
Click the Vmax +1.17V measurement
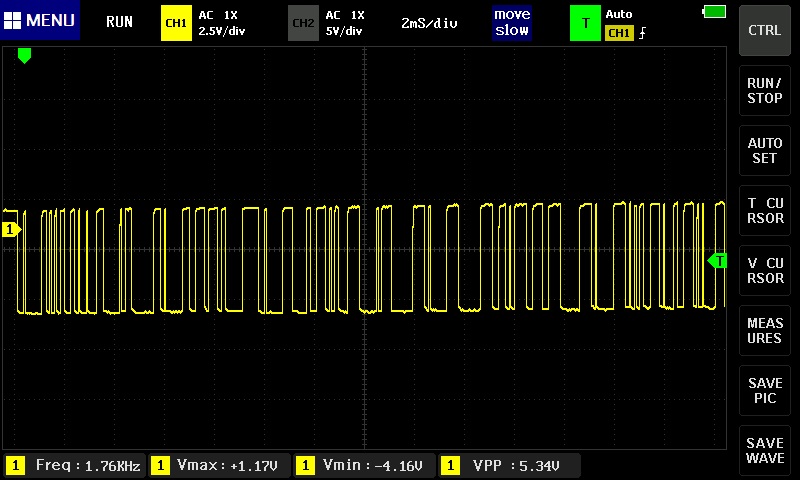coord(219,465)
